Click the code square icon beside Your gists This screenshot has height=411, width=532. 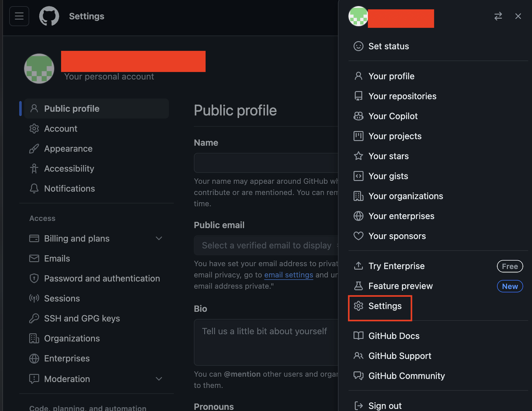coord(358,176)
